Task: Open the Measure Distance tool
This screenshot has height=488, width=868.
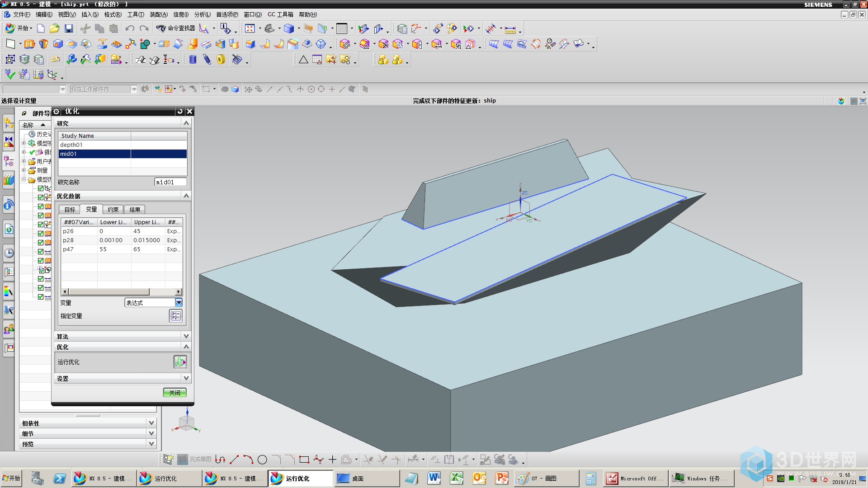Action: pos(510,29)
